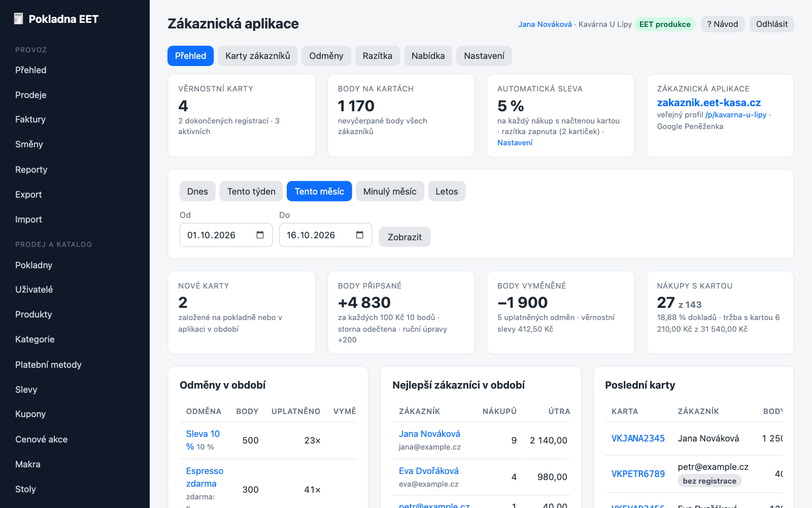Choose the Tento týden period

pyautogui.click(x=251, y=192)
